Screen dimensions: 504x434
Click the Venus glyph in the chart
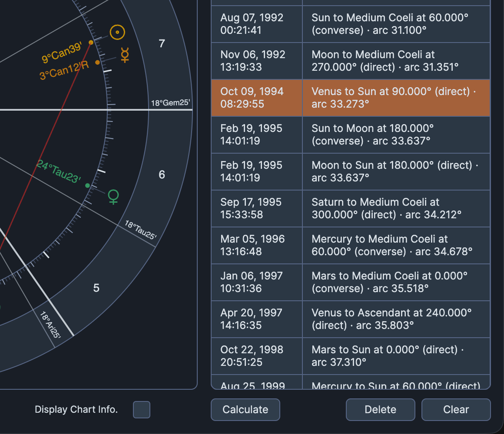113,197
